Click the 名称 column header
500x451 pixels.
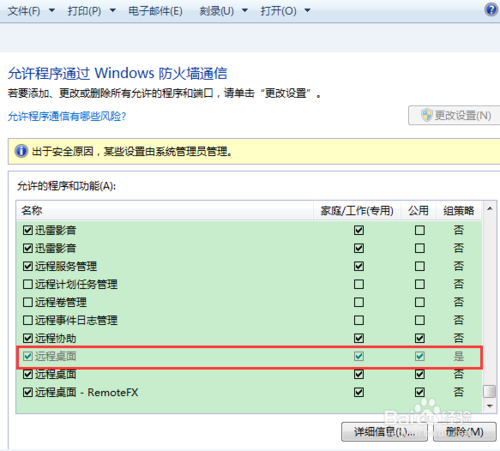click(x=165, y=211)
